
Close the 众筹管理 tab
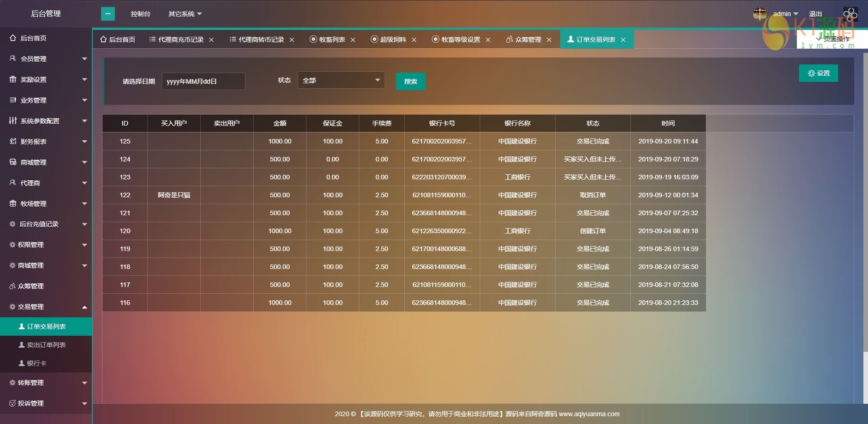coord(549,40)
